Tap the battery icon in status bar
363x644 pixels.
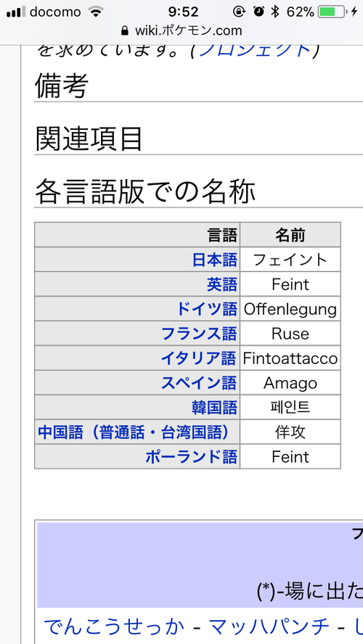point(332,12)
